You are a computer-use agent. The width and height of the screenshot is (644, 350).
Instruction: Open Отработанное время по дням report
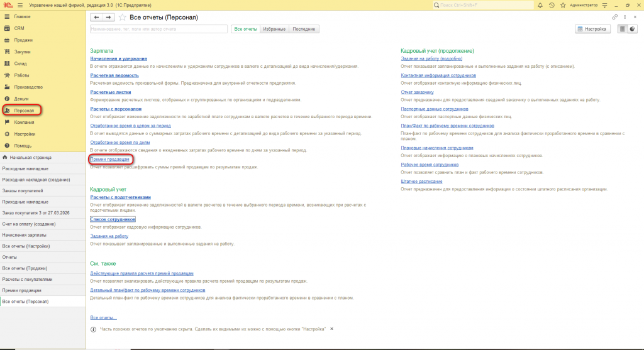[120, 143]
